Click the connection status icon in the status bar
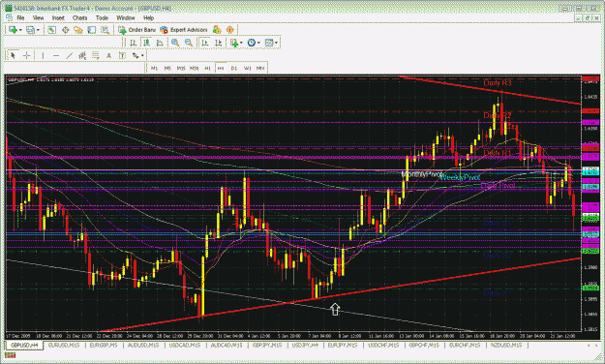The image size is (605, 364). coord(10,354)
